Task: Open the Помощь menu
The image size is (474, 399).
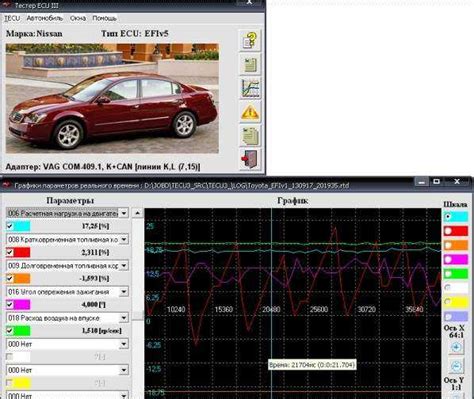Action: tap(104, 18)
